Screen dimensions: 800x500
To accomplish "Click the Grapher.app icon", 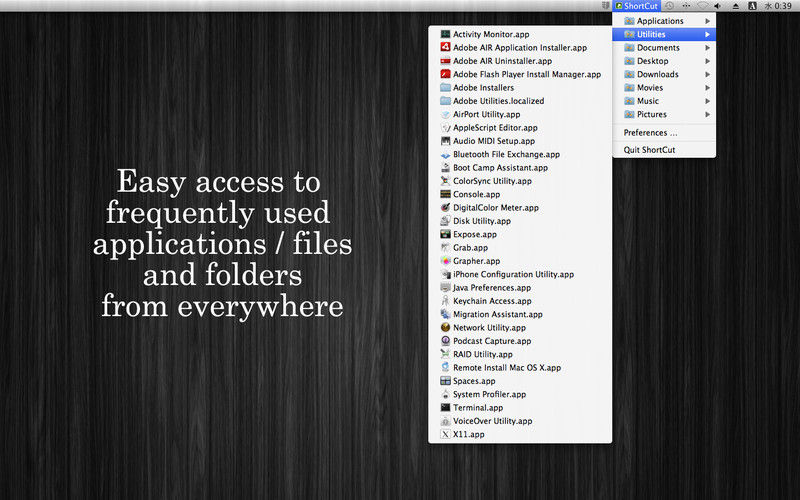I will click(x=445, y=261).
